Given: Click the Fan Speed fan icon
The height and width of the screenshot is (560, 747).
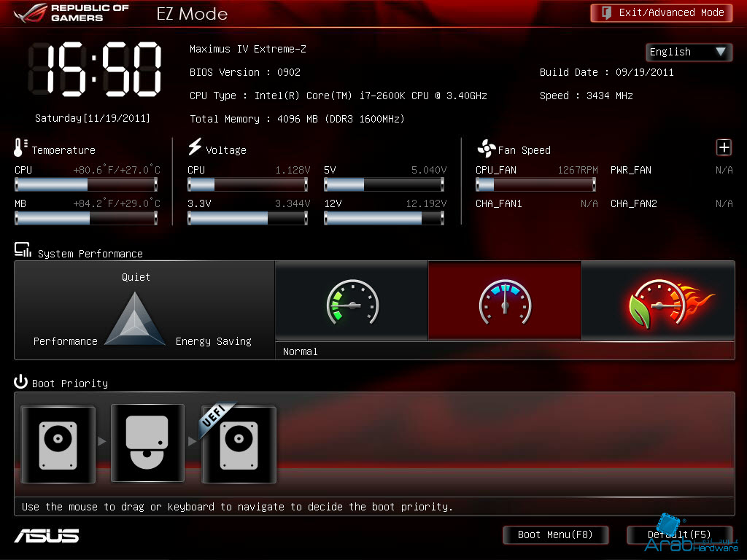Looking at the screenshot, I should tap(486, 149).
